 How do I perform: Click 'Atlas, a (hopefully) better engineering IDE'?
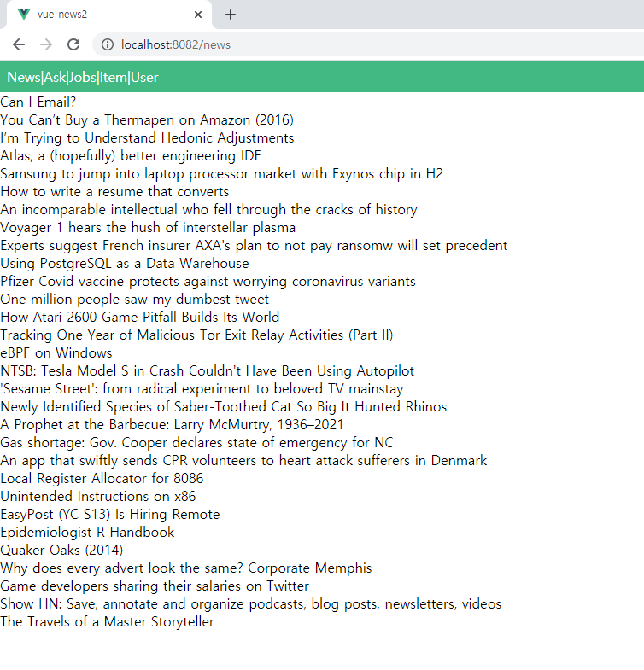click(131, 156)
